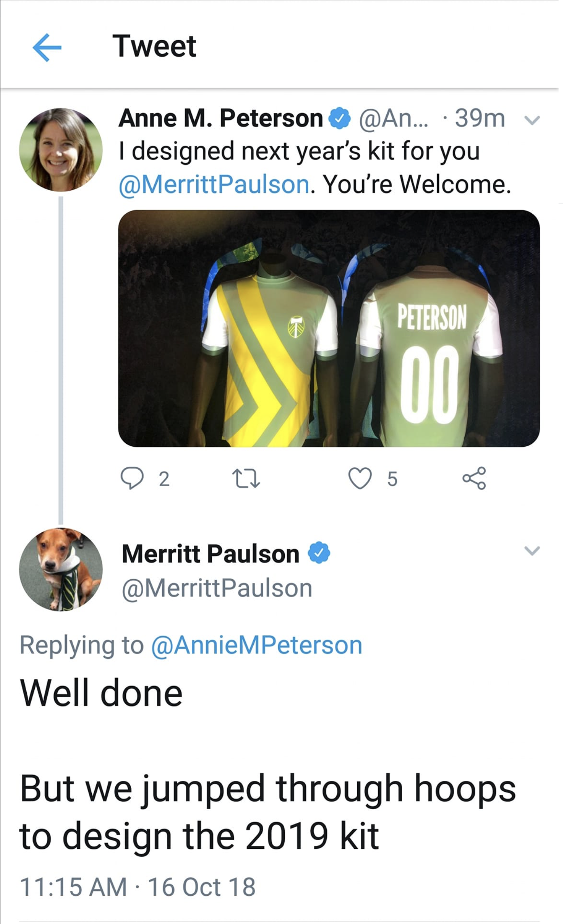Click the Tweet header title
The width and height of the screenshot is (563, 924).
pyautogui.click(x=154, y=46)
